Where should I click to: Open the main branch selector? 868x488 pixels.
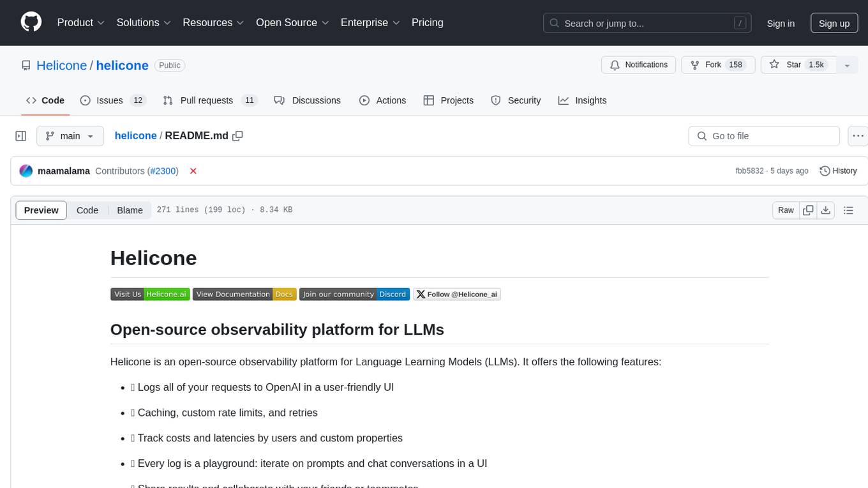(70, 136)
